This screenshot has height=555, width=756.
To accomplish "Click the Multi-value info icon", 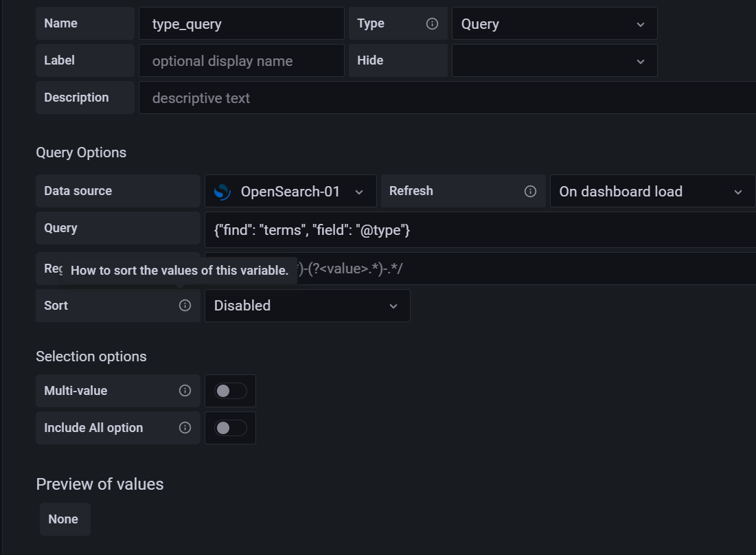I will (185, 390).
